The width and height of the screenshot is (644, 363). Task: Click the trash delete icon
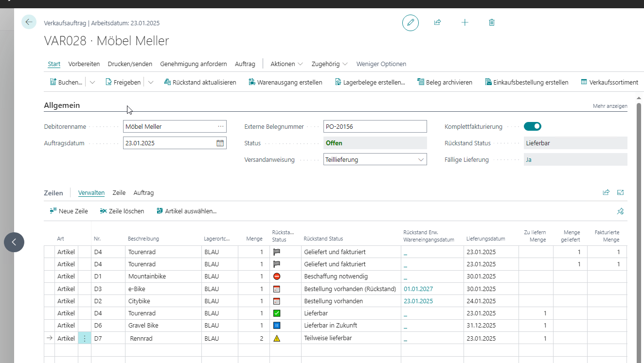(492, 22)
